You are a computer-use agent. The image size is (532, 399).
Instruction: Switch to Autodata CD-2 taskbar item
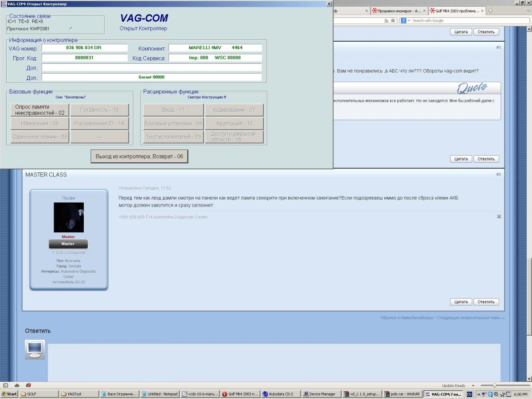point(281,394)
